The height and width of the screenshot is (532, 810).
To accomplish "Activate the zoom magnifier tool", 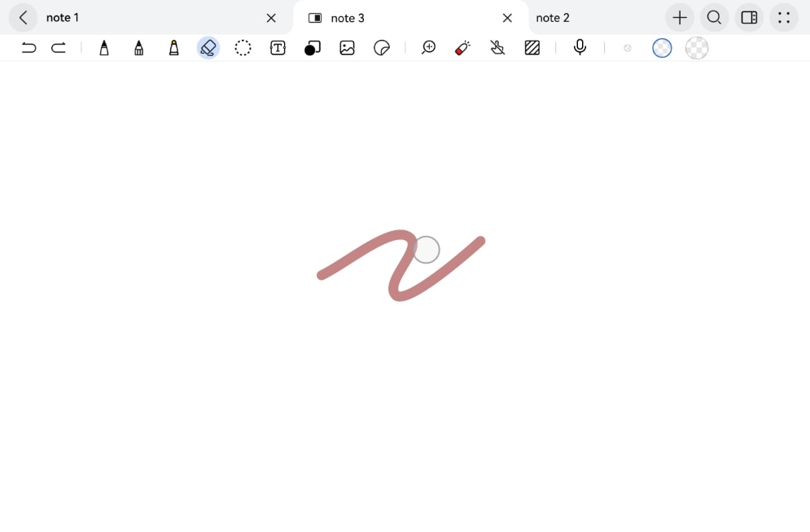I will point(428,48).
